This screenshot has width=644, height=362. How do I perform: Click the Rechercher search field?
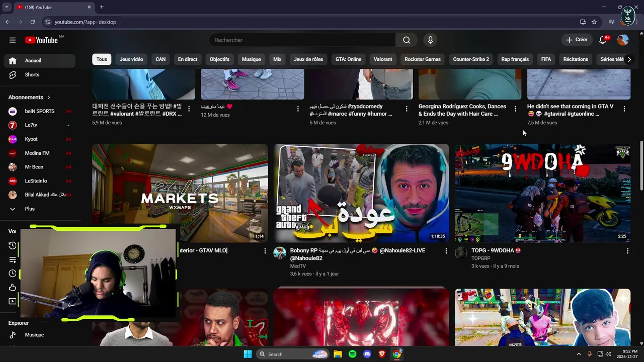point(302,40)
